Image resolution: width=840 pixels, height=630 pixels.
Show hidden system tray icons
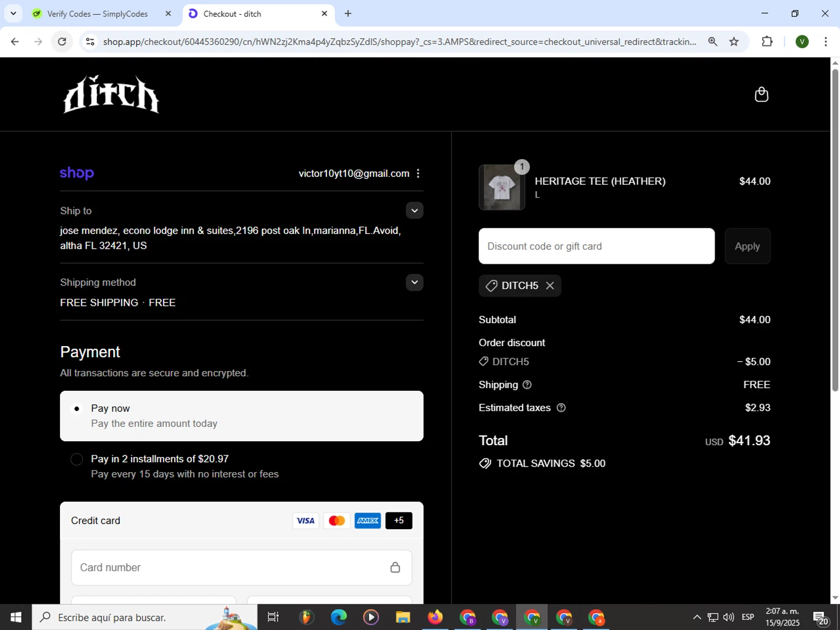point(697,617)
